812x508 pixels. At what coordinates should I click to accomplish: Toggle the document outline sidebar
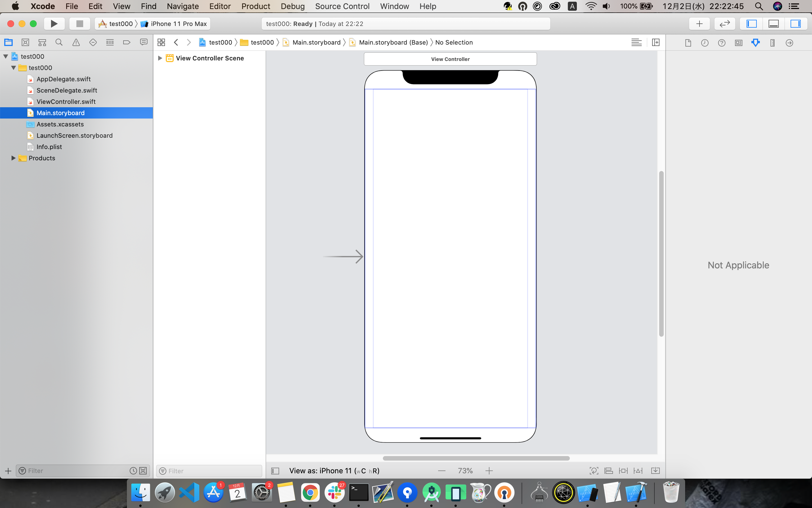point(275,471)
